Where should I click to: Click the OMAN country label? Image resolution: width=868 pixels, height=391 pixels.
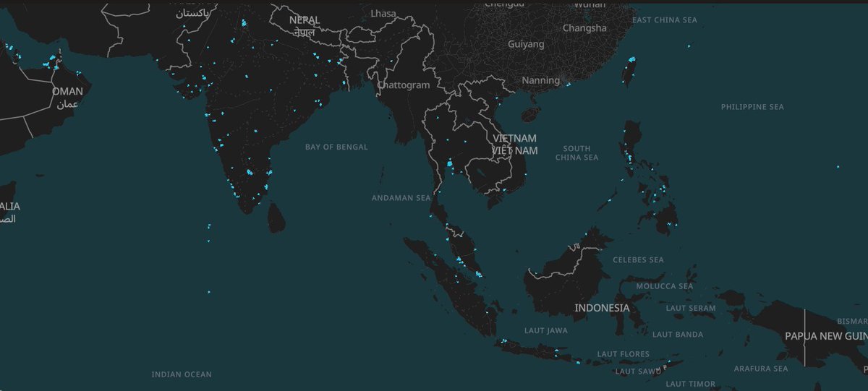[x=67, y=97]
